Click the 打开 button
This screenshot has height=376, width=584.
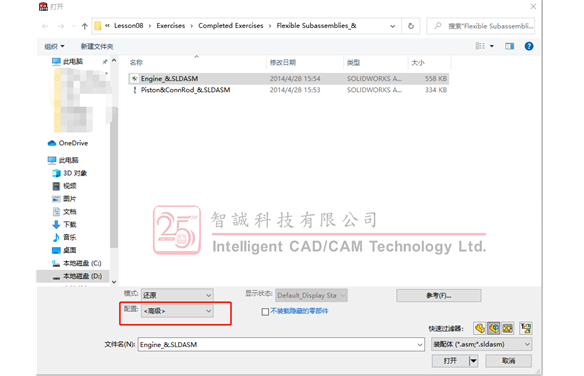click(450, 361)
